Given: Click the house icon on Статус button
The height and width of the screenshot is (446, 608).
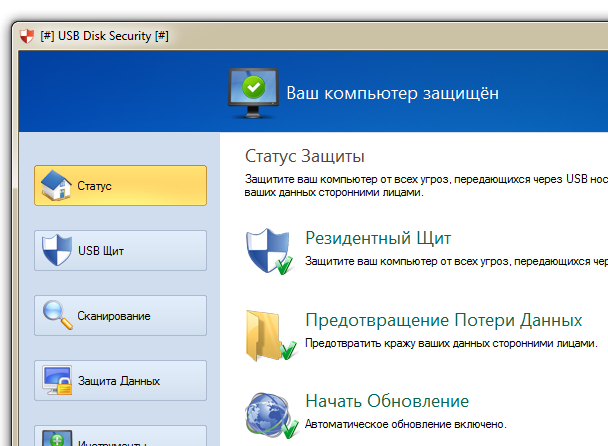Looking at the screenshot, I should (56, 185).
